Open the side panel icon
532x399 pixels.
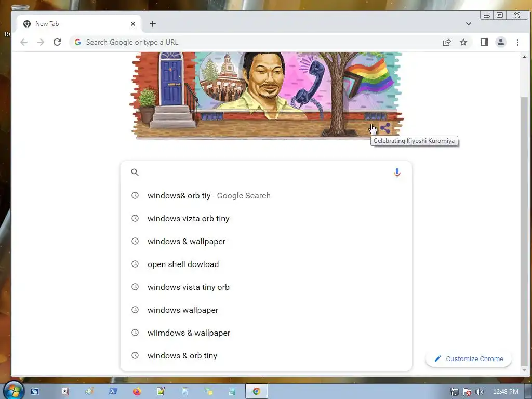coord(484,42)
